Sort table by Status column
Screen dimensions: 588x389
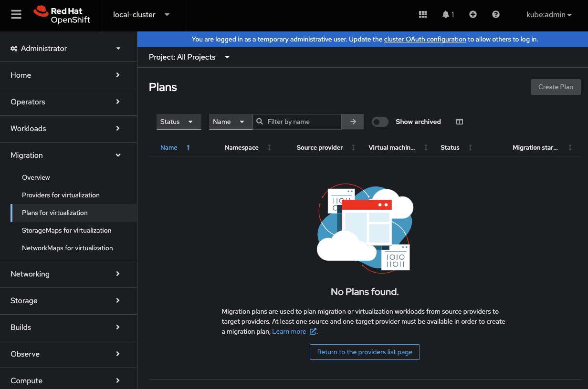click(456, 148)
